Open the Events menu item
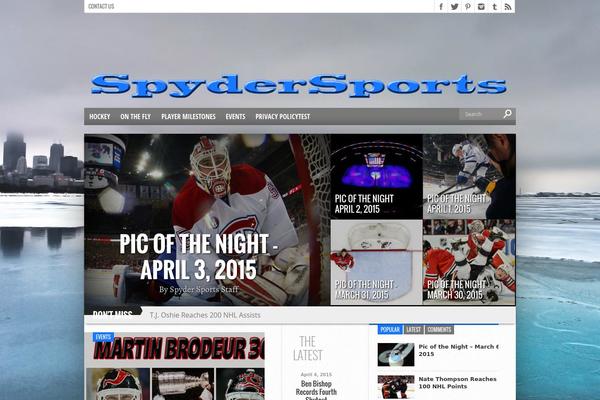 235,116
